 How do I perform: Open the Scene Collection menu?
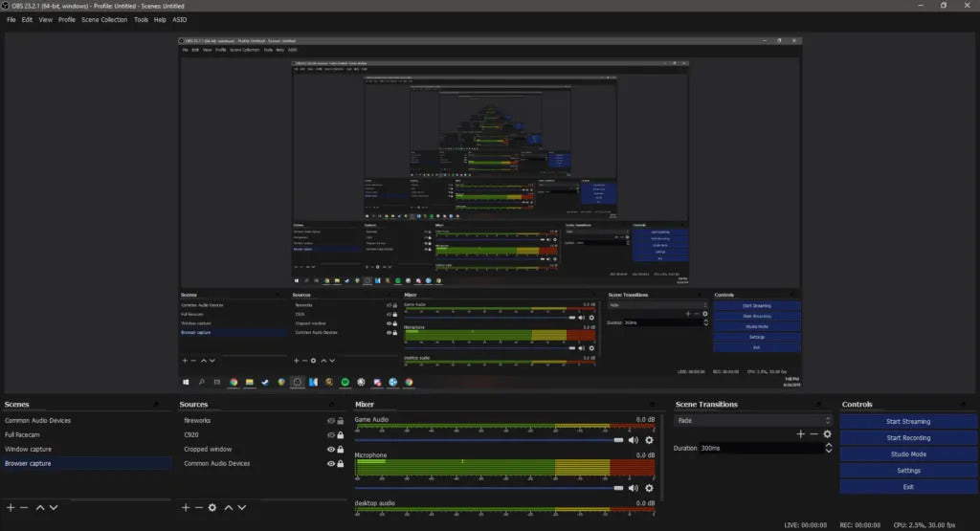click(104, 19)
